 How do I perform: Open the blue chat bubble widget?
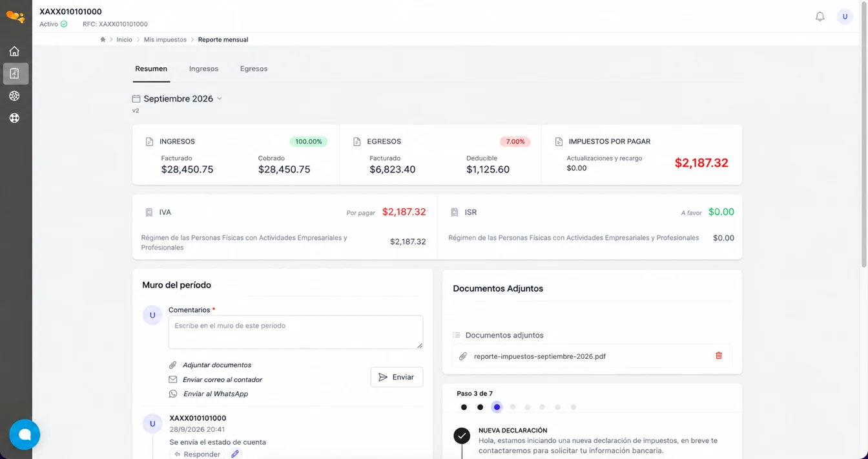click(25, 434)
